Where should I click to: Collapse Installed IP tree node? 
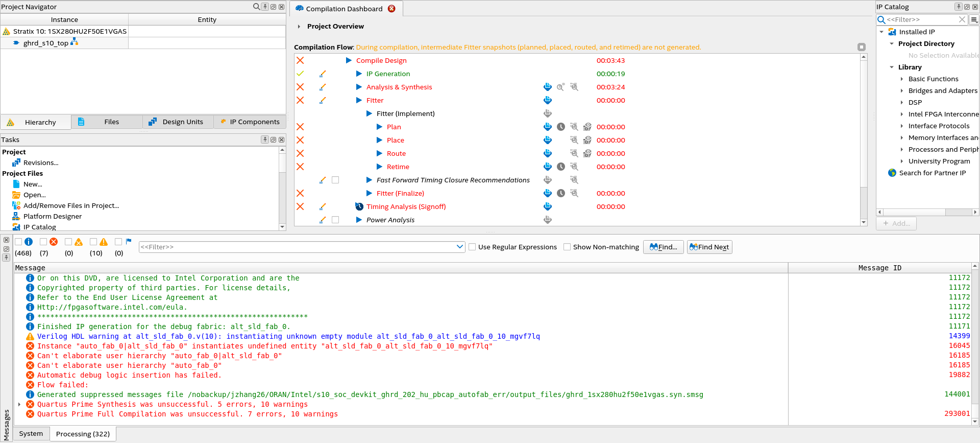click(x=881, y=32)
